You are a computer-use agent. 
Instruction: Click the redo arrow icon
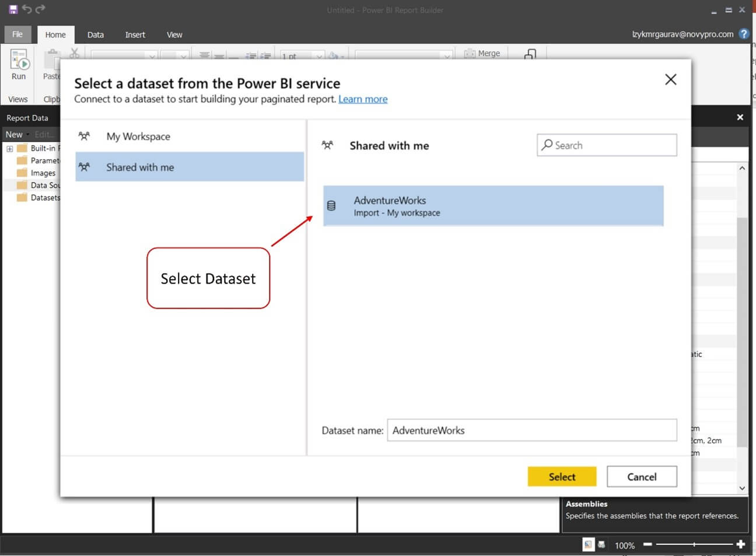(x=40, y=9)
